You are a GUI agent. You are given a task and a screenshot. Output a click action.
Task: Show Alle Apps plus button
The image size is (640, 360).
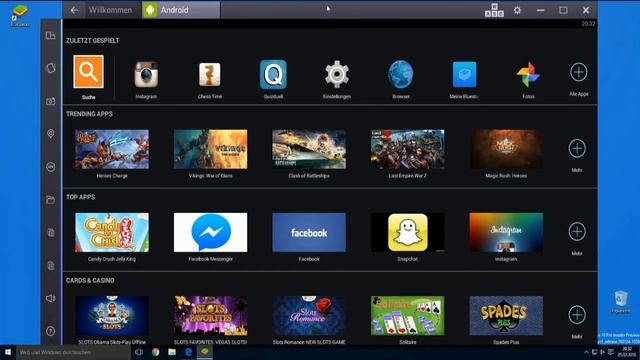(x=578, y=72)
